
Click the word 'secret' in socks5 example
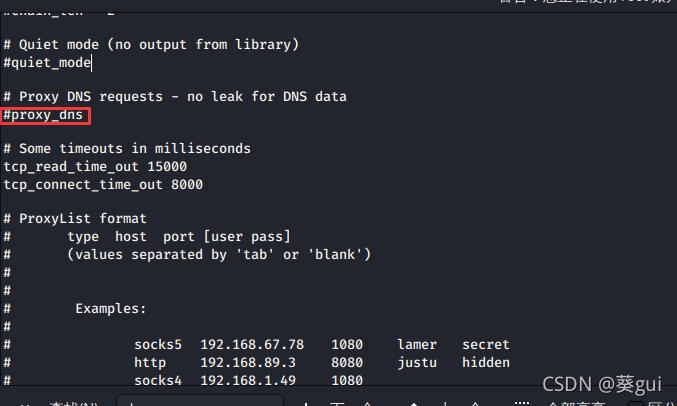pos(486,345)
